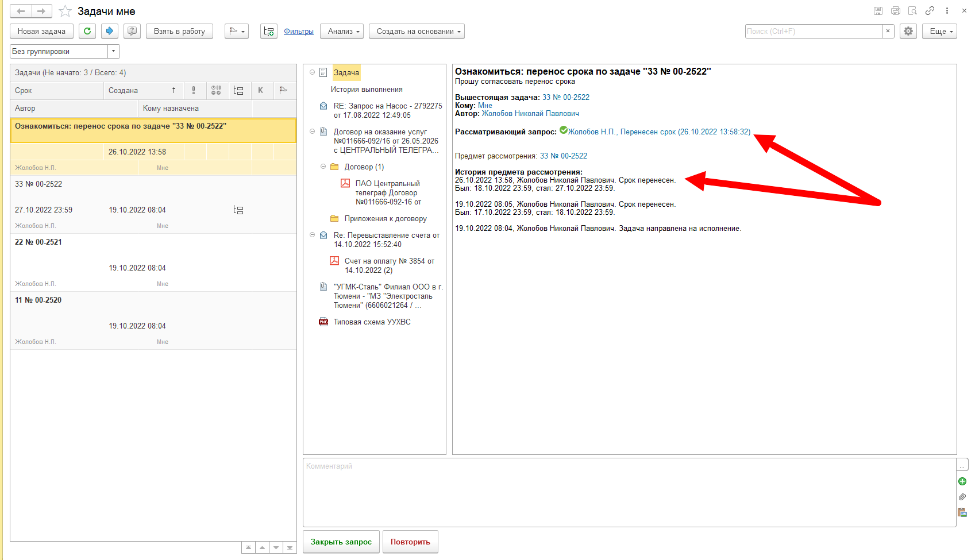Select task row 11 № 00-2520
The width and height of the screenshot is (979, 560).
coord(153,320)
